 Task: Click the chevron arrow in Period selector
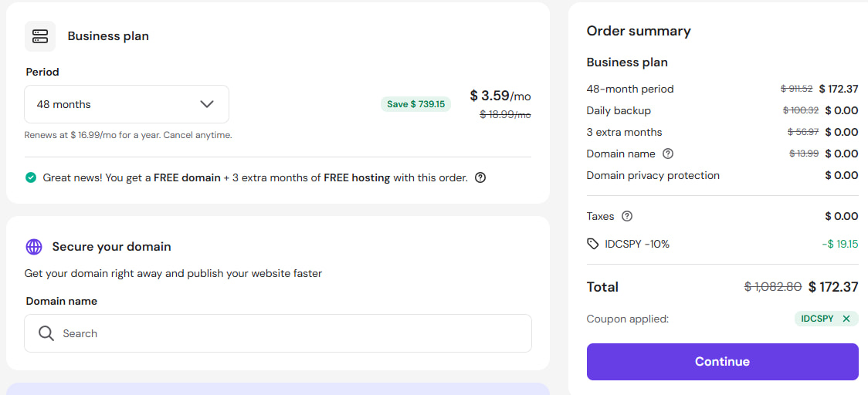pyautogui.click(x=207, y=104)
